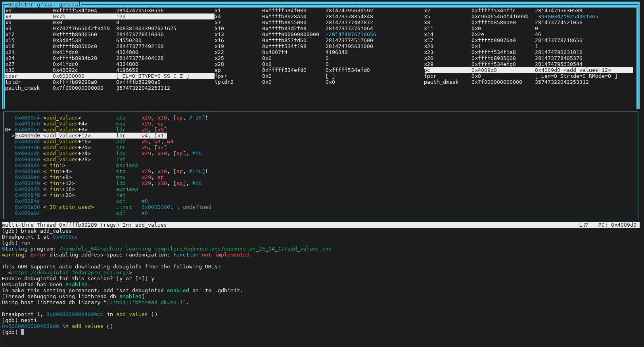Click the pauth_cmask register row
The width and height of the screenshot is (644, 347).
click(88, 88)
